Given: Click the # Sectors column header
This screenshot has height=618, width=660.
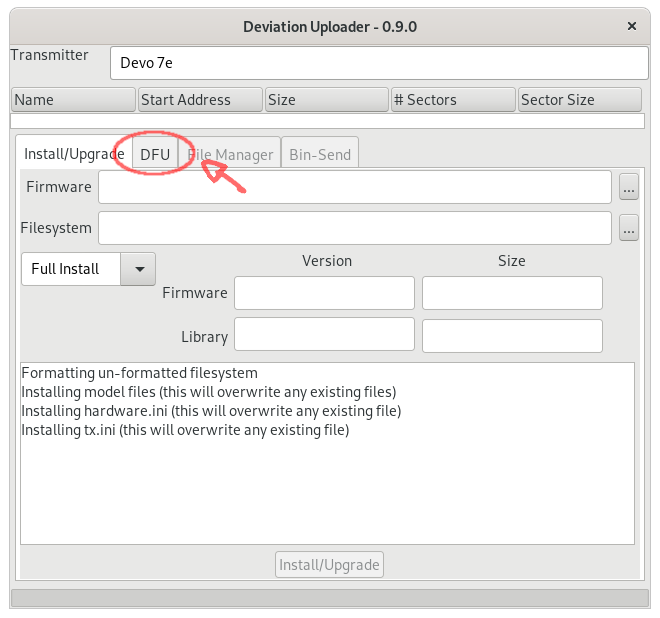Looking at the screenshot, I should point(453,100).
